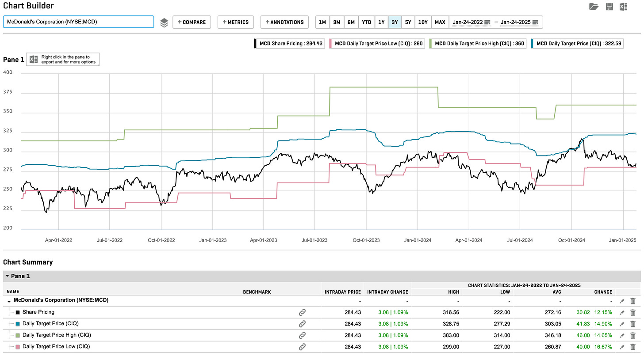Image resolution: width=644 pixels, height=360 pixels.
Task: Click the Chart Summary heading
Action: click(28, 262)
